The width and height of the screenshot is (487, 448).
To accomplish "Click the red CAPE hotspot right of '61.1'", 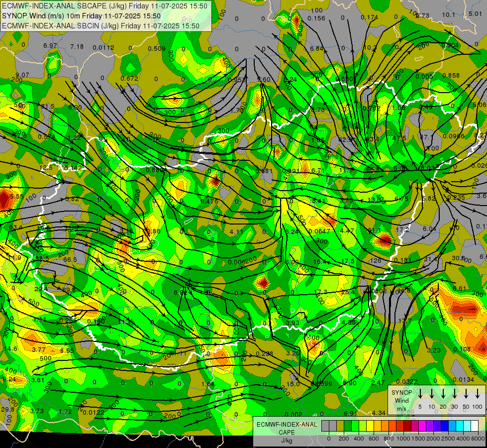I will (x=385, y=240).
